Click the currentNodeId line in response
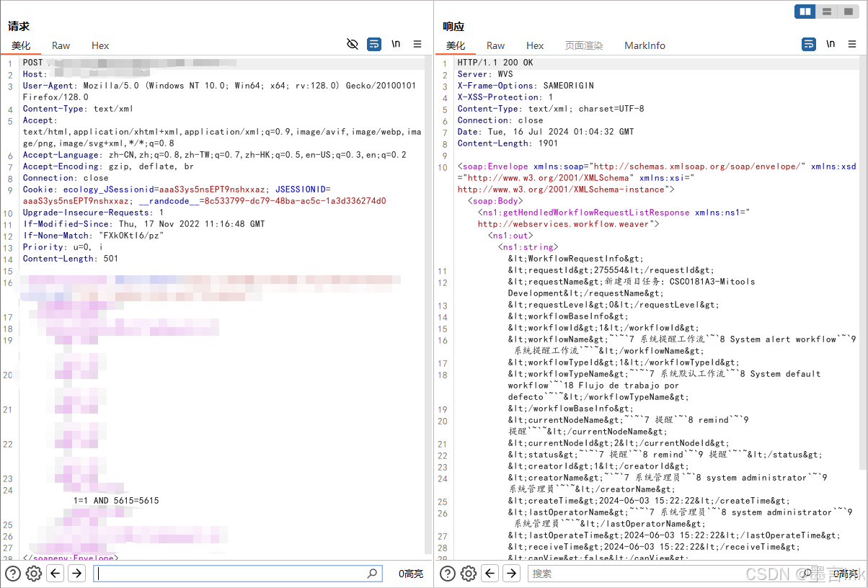 (619, 443)
